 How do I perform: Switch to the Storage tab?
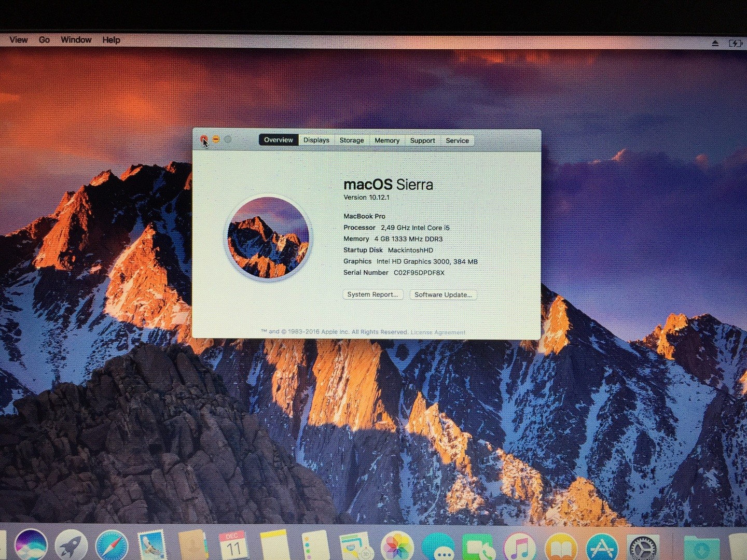(352, 141)
